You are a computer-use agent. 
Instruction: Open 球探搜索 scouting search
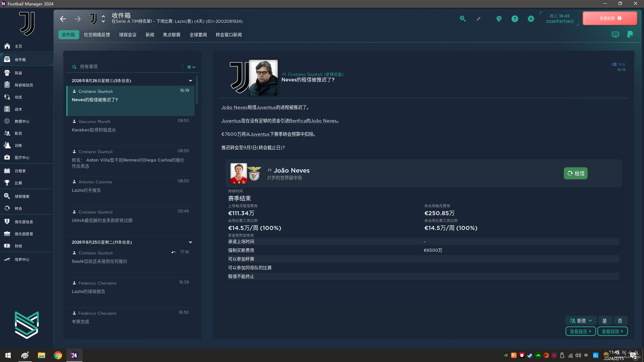click(x=22, y=196)
